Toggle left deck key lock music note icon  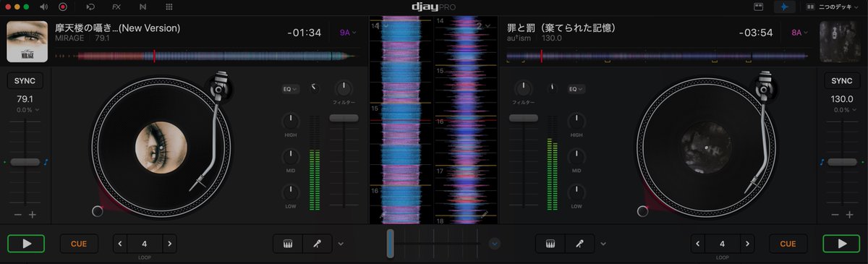pyautogui.click(x=46, y=162)
